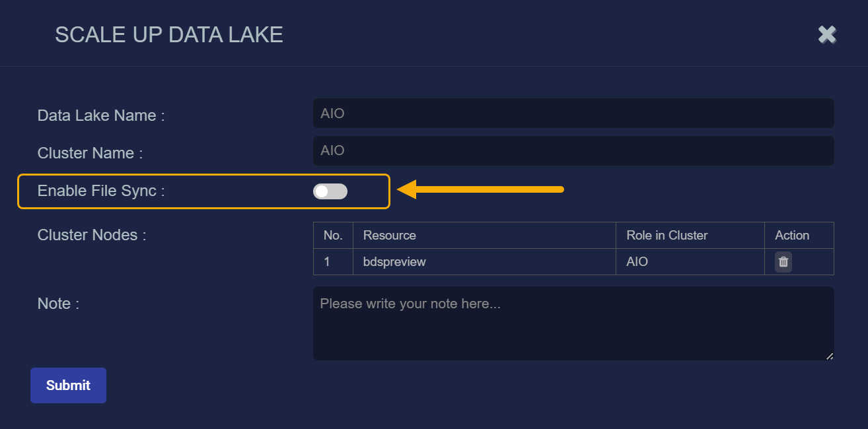Delete the bdspreview node with the trash icon
This screenshot has width=868, height=429.
783,262
